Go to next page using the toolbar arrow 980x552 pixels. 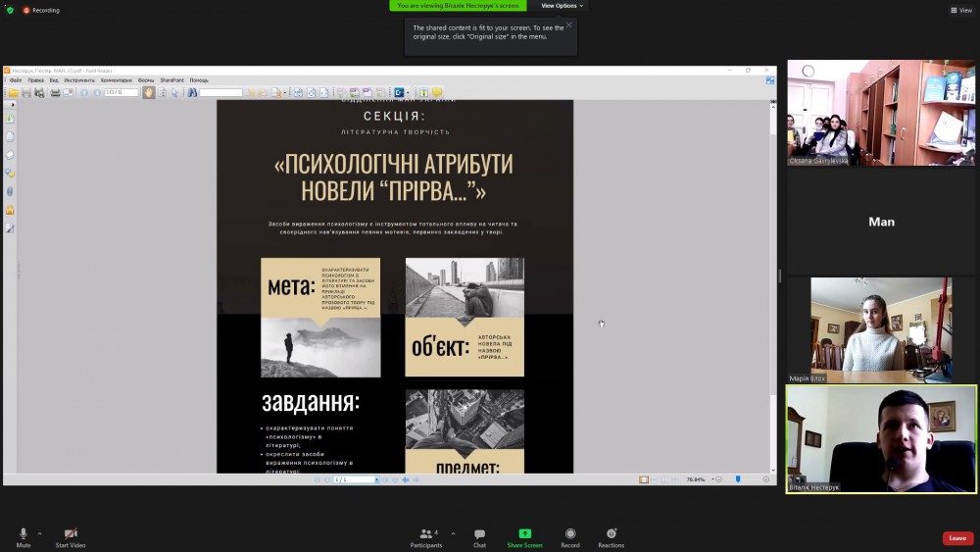97,92
